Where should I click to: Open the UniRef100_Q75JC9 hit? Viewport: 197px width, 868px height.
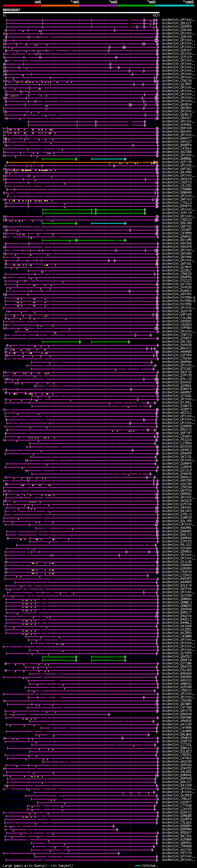[177, 57]
